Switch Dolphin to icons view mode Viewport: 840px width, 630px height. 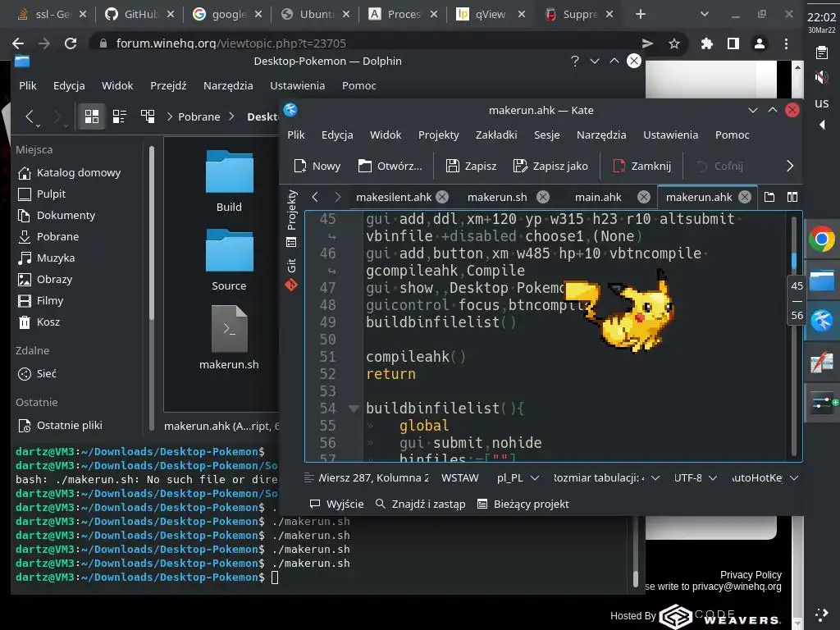point(92,116)
